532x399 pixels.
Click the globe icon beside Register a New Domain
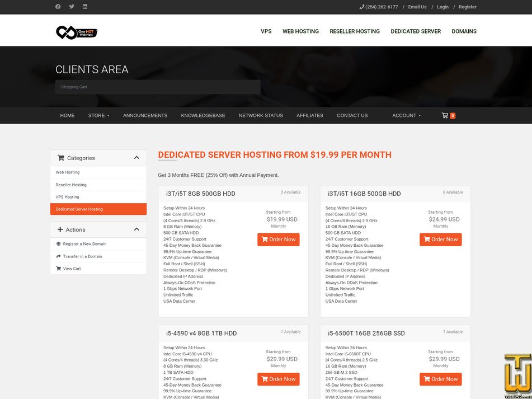58,244
